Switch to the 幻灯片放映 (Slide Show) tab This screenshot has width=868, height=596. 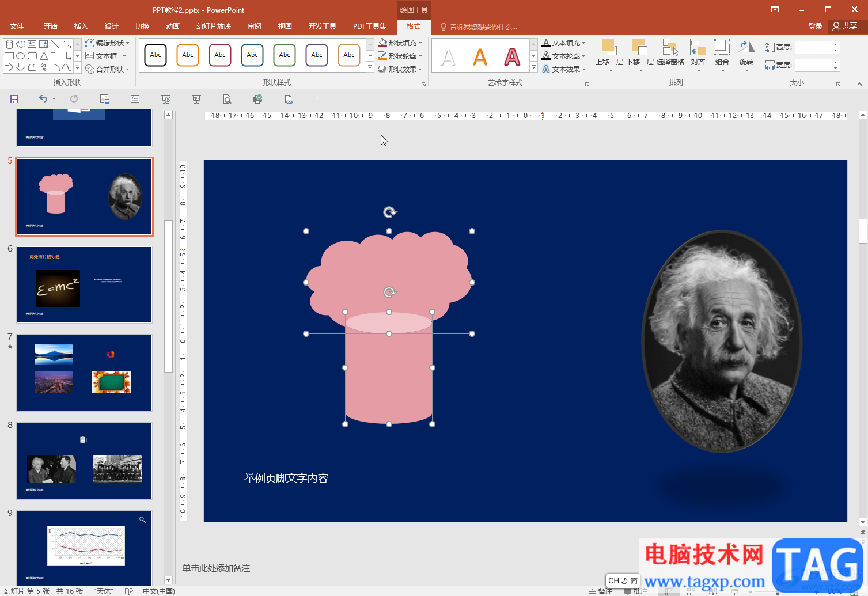[214, 26]
